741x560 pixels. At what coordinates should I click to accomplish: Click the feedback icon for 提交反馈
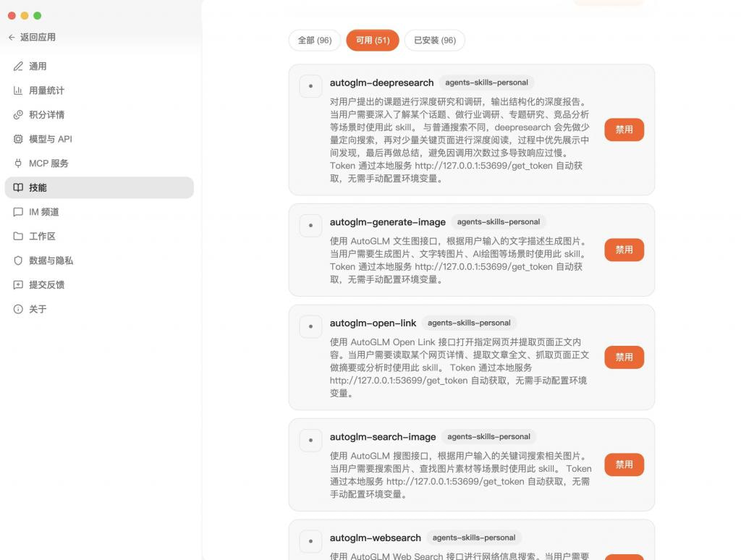tap(18, 285)
